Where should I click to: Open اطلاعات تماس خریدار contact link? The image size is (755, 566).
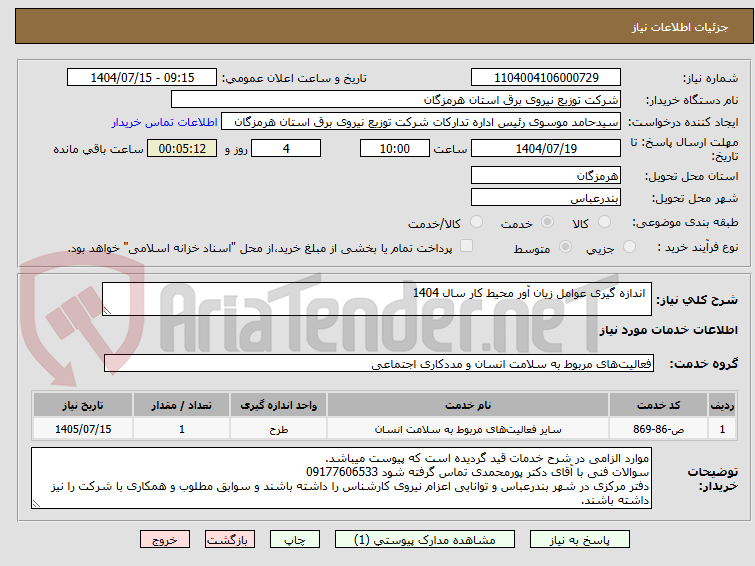coord(165,122)
